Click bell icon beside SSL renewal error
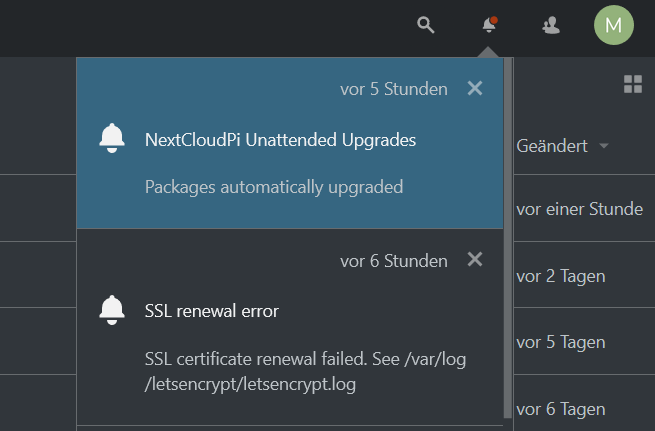 point(112,310)
